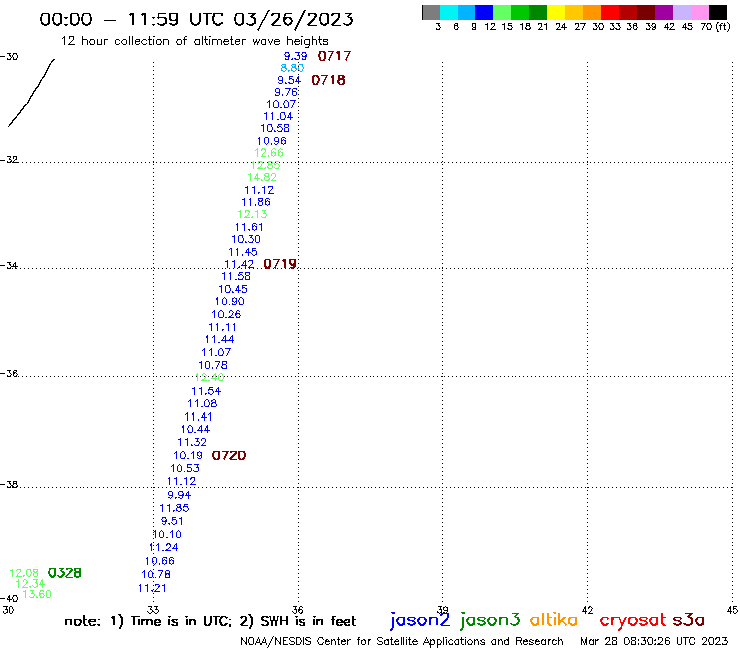This screenshot has width=740, height=650.
Task: Click the green 12.34 reading
Action: [x=30, y=583]
